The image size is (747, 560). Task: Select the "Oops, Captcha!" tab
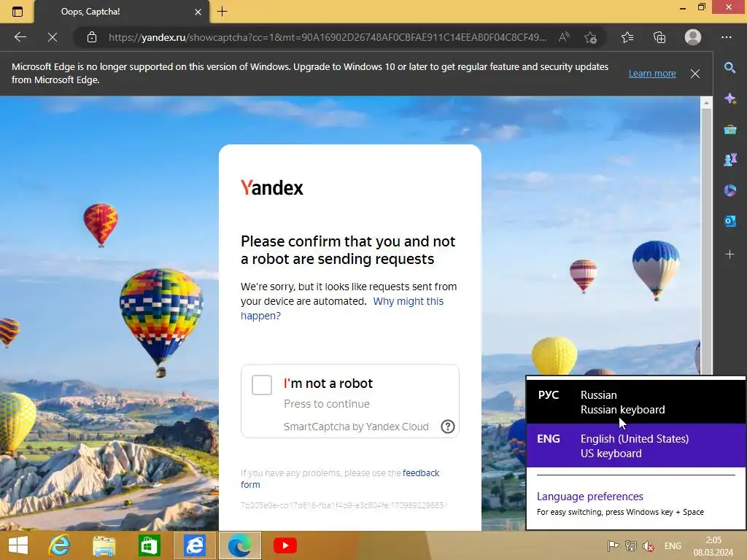[122, 12]
